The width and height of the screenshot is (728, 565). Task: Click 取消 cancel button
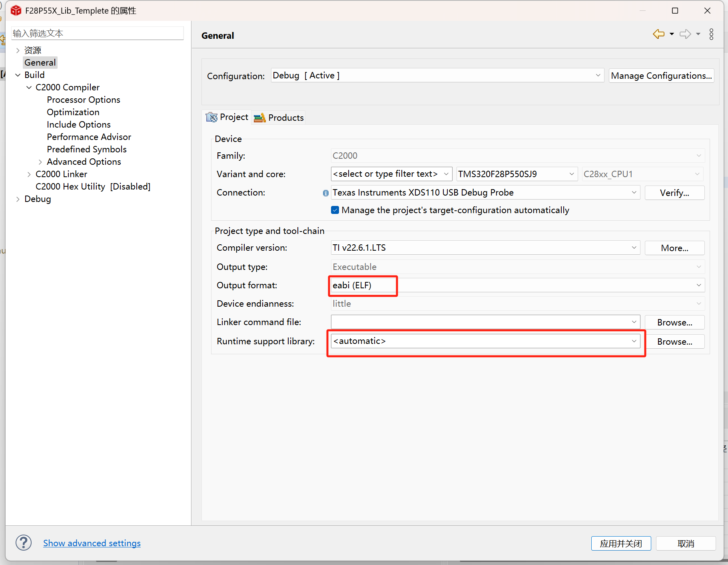click(686, 543)
